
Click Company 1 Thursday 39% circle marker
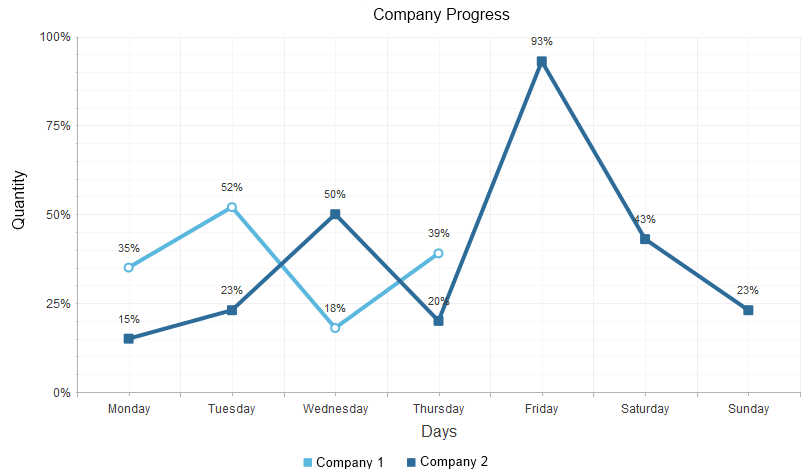pos(438,253)
